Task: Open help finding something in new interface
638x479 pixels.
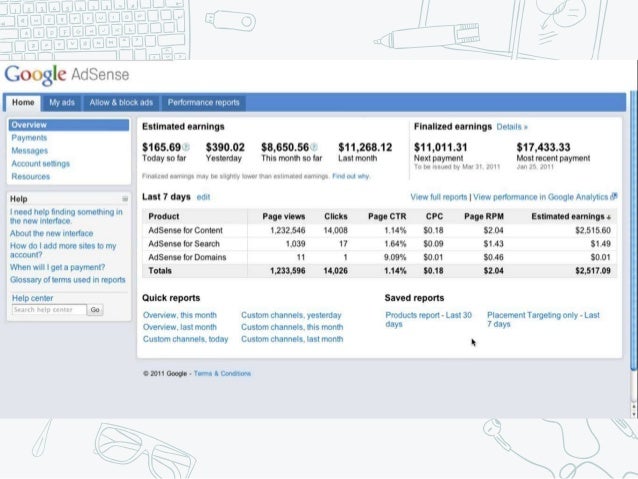Action: (66, 217)
